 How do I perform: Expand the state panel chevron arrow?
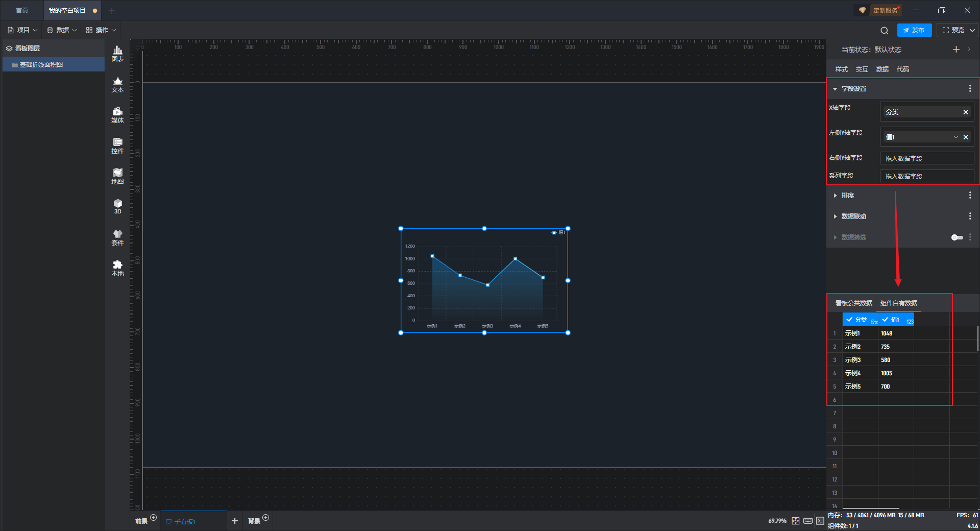[969, 50]
